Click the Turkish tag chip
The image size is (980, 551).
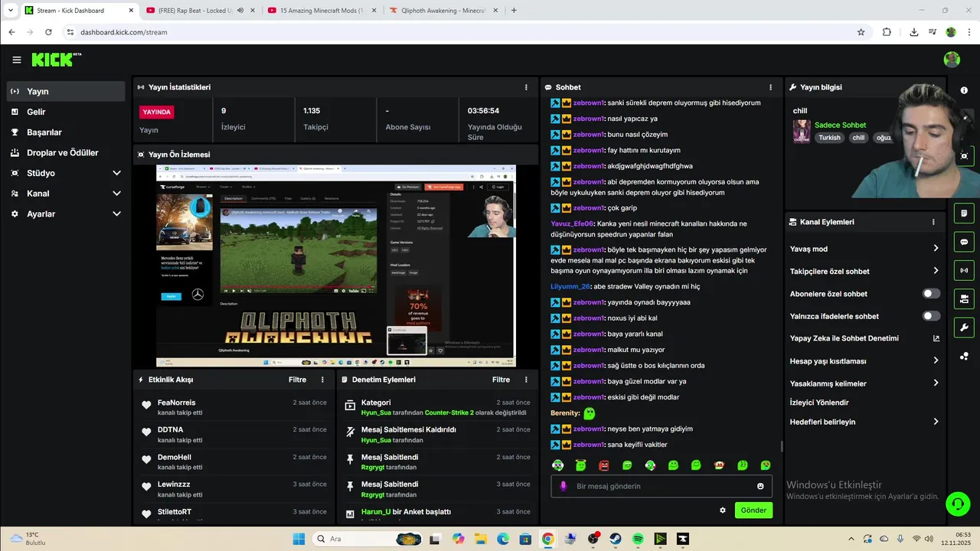pyautogui.click(x=829, y=138)
